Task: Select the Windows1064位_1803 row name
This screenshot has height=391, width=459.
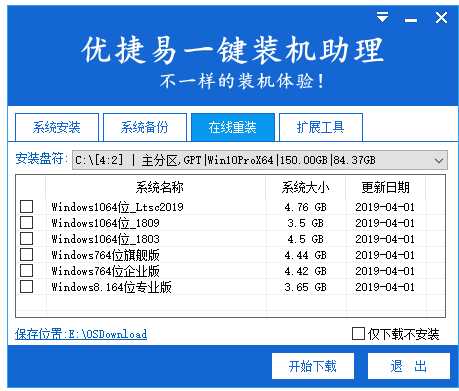Action: tap(105, 239)
